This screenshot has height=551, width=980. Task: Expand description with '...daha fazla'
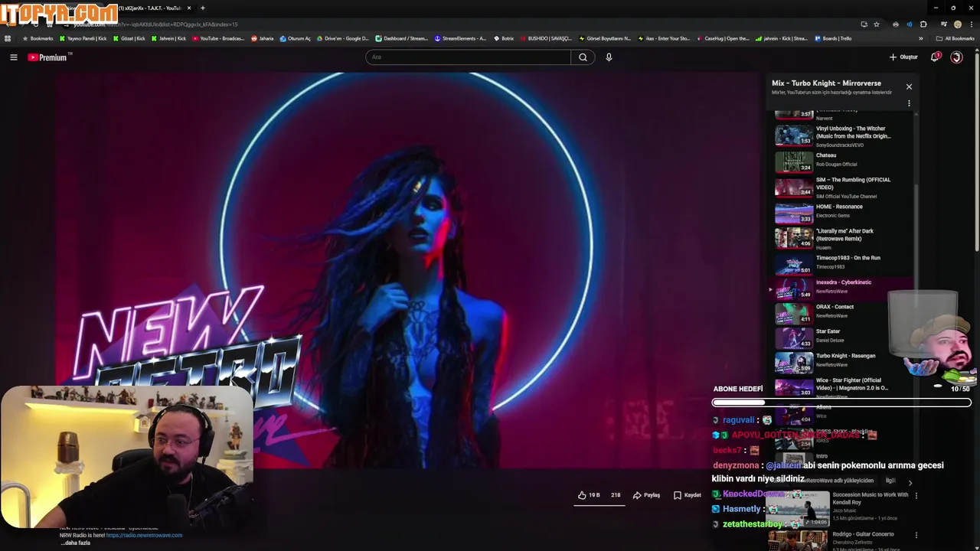[76, 543]
